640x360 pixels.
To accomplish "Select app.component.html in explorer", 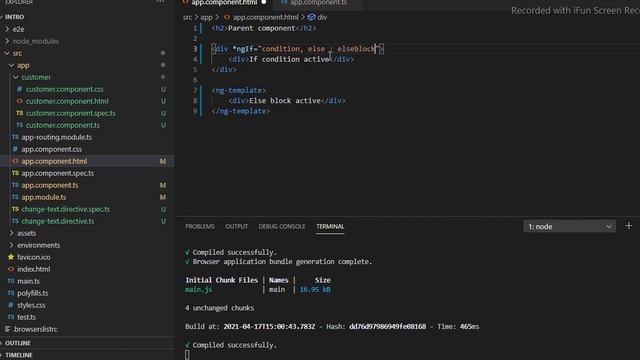I will (x=54, y=161).
